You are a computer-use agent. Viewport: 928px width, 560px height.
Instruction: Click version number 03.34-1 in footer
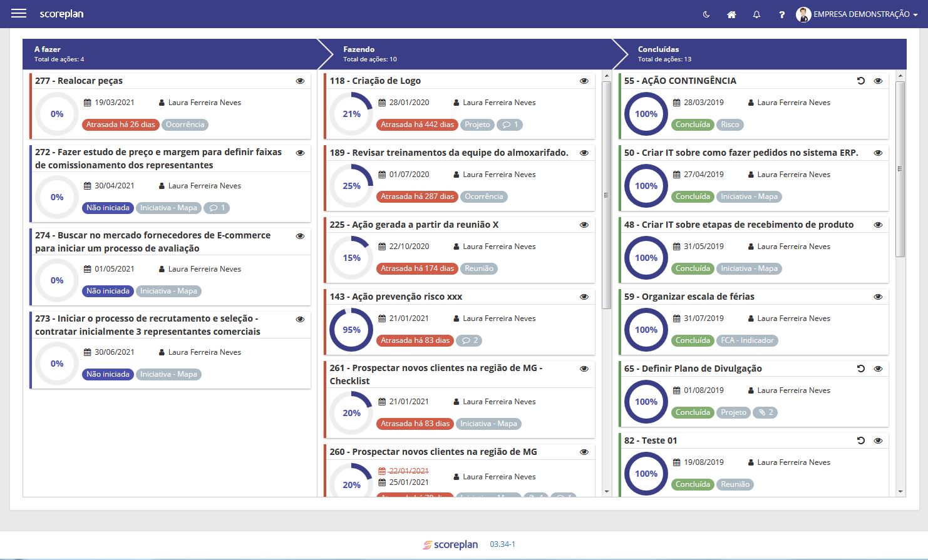click(x=502, y=544)
